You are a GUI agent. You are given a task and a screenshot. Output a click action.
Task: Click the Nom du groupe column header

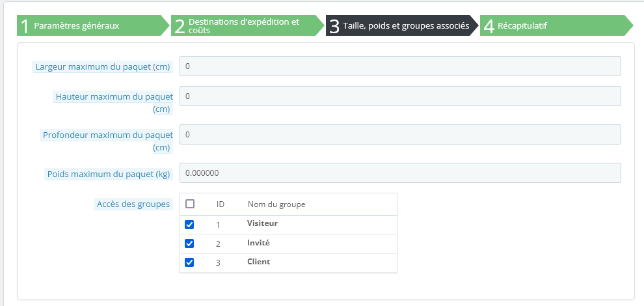[x=276, y=204]
